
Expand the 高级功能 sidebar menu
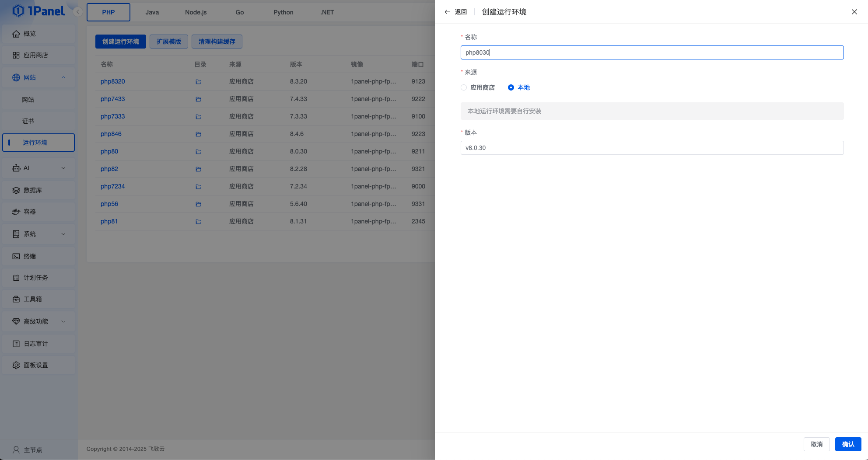point(63,321)
